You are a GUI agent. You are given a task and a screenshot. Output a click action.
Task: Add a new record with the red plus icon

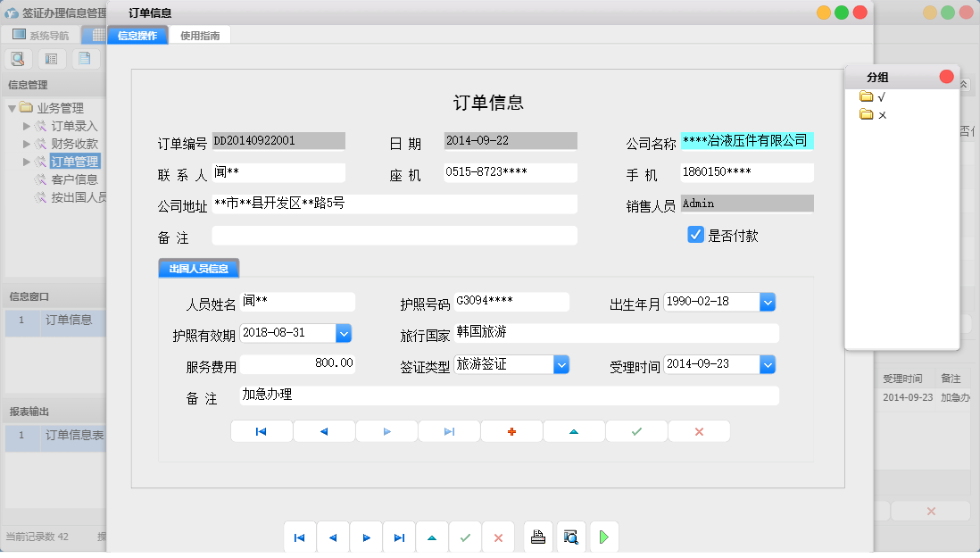[511, 430]
